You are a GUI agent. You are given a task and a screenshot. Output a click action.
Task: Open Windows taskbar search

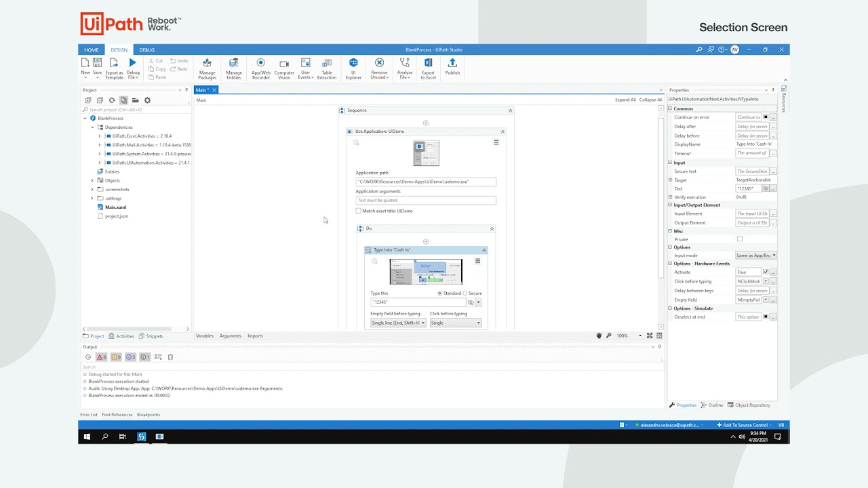tap(105, 437)
